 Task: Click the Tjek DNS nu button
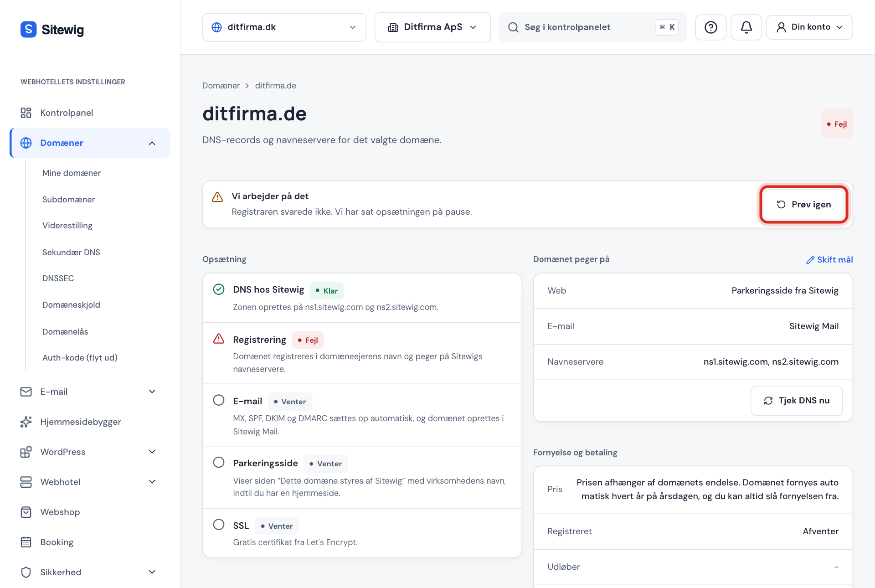pyautogui.click(x=797, y=401)
